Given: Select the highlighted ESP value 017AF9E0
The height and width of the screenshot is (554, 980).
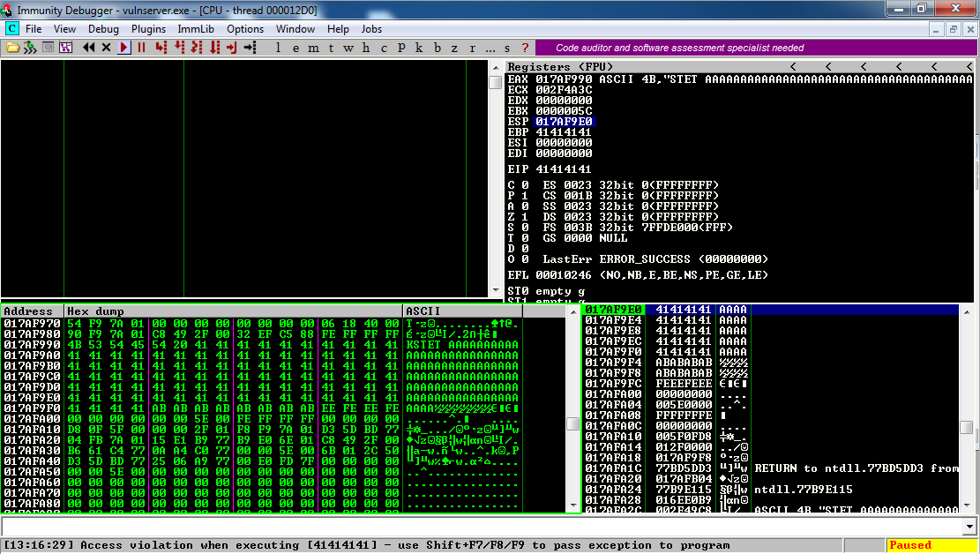Looking at the screenshot, I should click(x=564, y=122).
